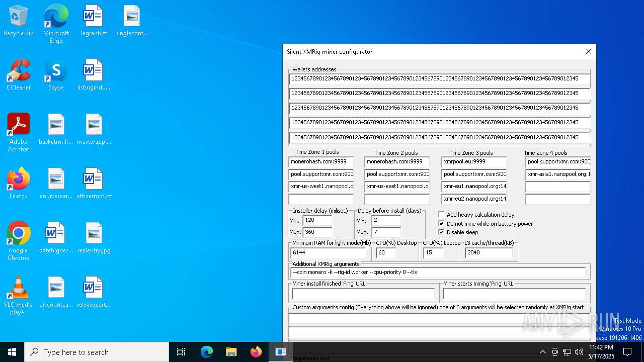644x362 pixels.
Task: Edit Time Zone 1 xmr-us-west1.nanopool pool field
Action: (x=321, y=187)
